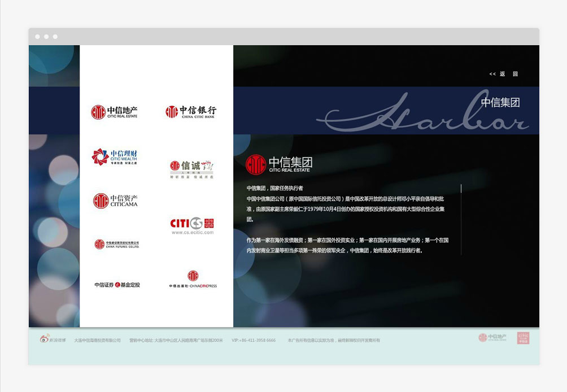Click the 中信证券 基金定投 logo
The height and width of the screenshot is (392, 567).
coord(117,285)
